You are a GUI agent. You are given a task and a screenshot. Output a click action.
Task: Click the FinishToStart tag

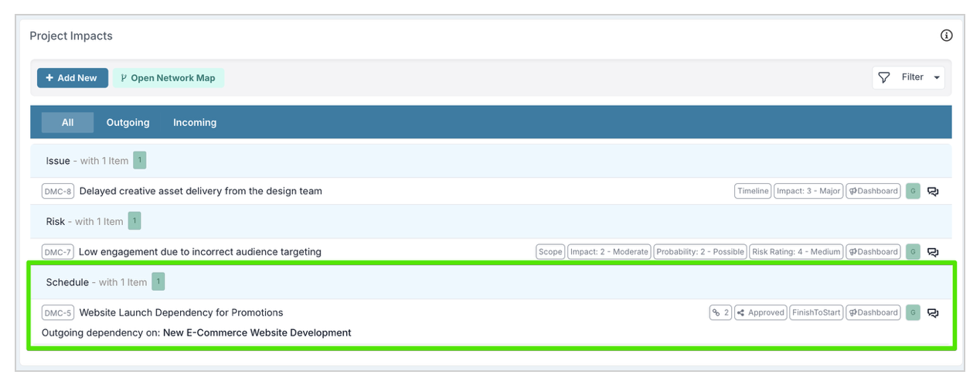pyautogui.click(x=816, y=312)
